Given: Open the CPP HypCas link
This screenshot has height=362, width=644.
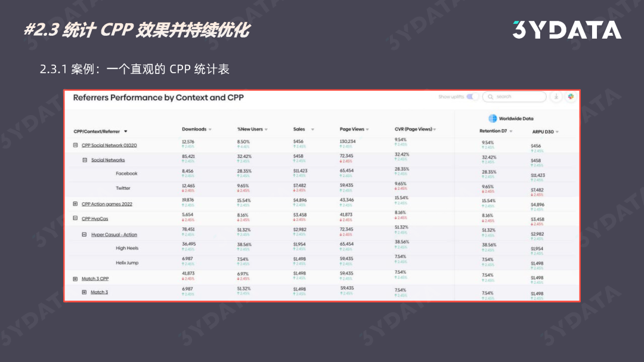Looking at the screenshot, I should click(95, 219).
